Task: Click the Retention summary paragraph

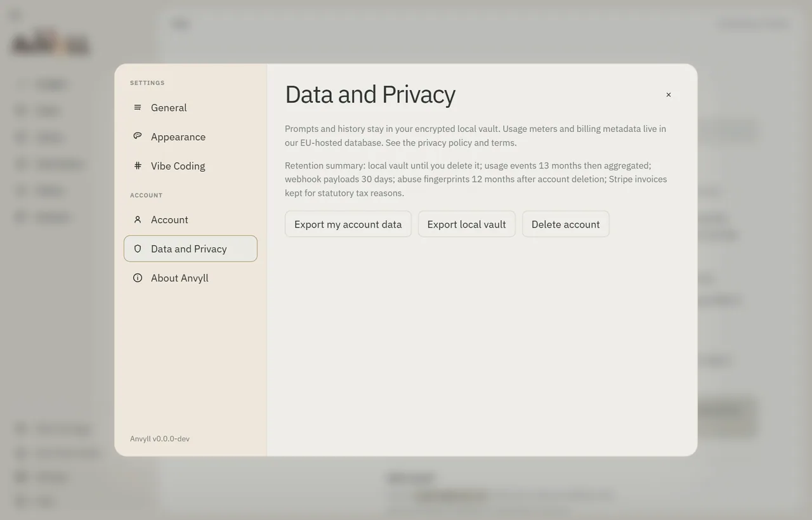Action: point(476,179)
